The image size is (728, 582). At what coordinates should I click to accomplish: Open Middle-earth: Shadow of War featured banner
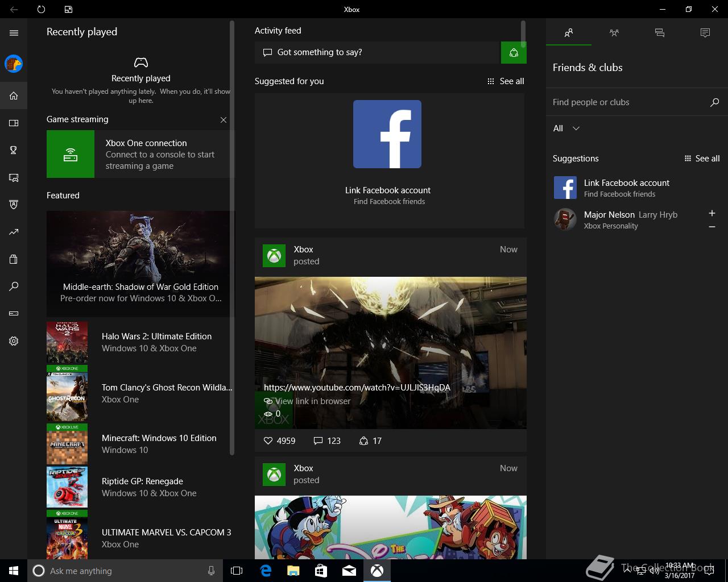[140, 264]
